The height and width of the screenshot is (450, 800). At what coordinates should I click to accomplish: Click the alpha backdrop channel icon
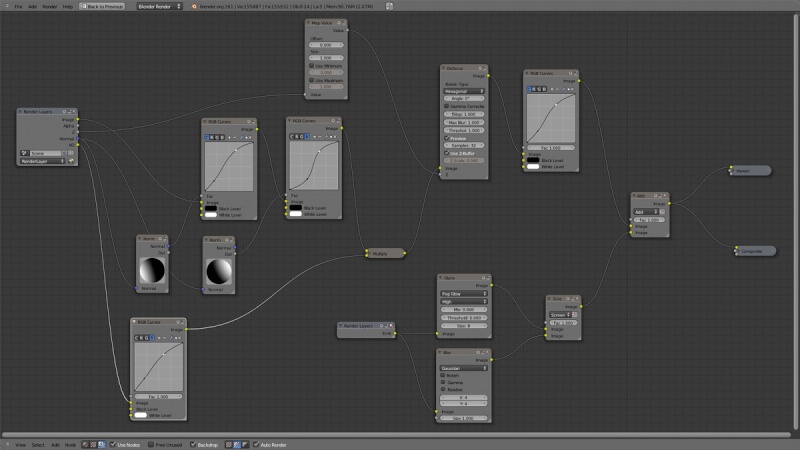coord(245,445)
